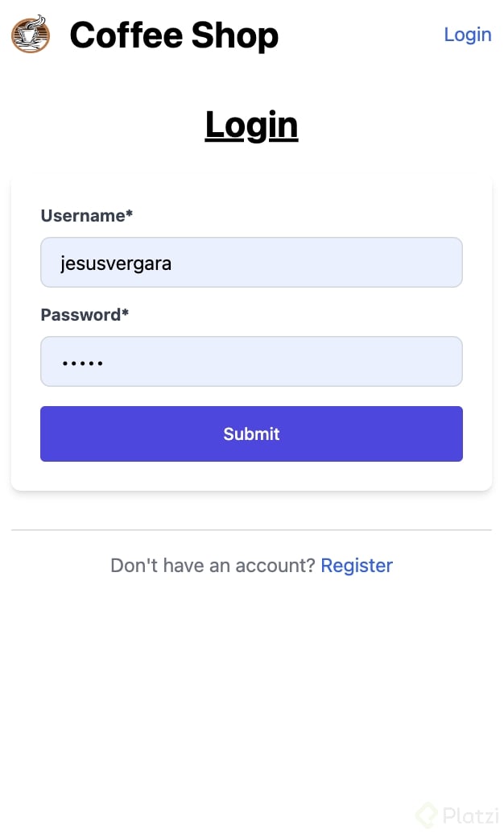
Task: Click the asterisk next to Username
Action: (129, 215)
